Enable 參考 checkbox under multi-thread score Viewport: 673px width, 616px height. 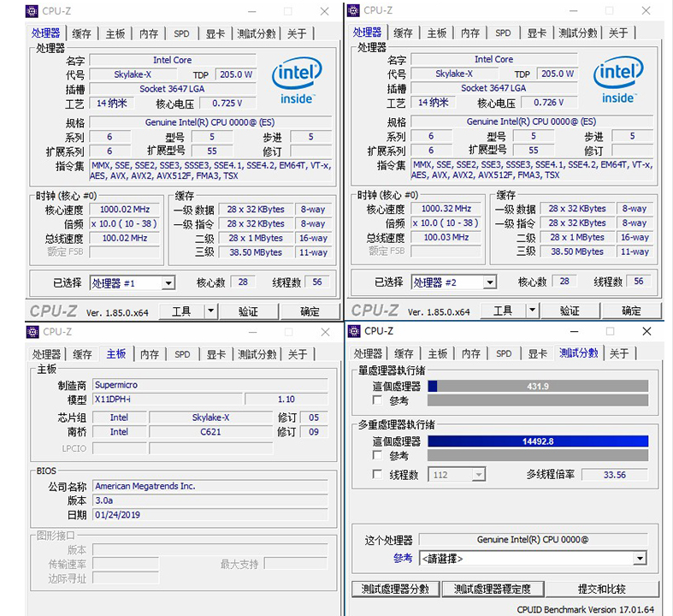(x=377, y=455)
